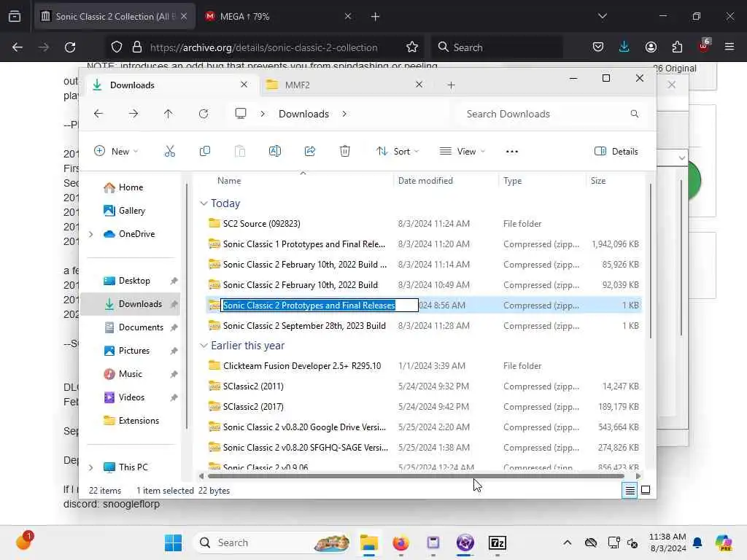
Task: Collapse the Today group
Action: pos(204,203)
